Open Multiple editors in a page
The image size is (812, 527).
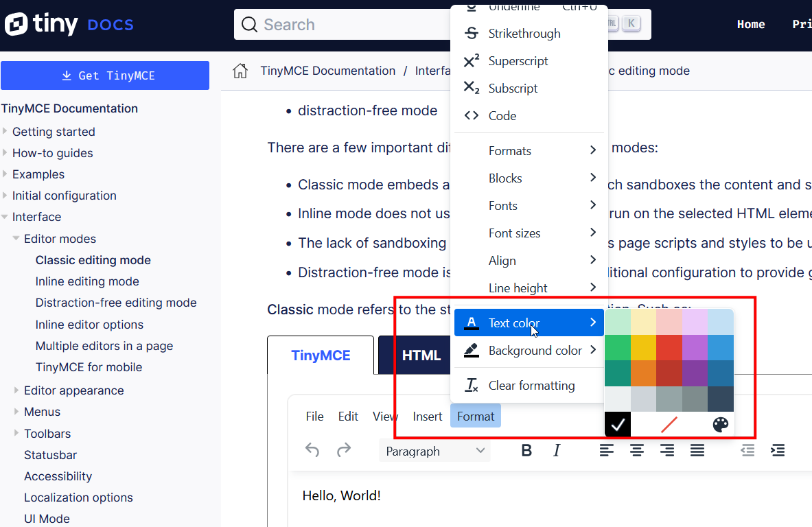pyautogui.click(x=104, y=346)
